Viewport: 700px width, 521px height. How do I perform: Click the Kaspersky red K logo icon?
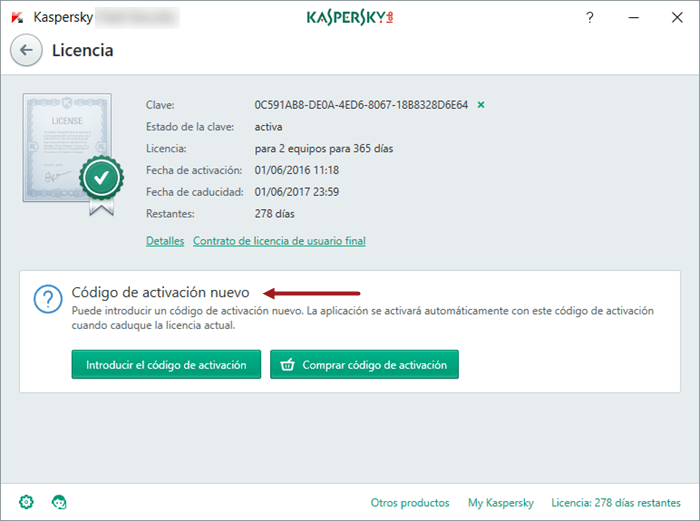(17, 18)
